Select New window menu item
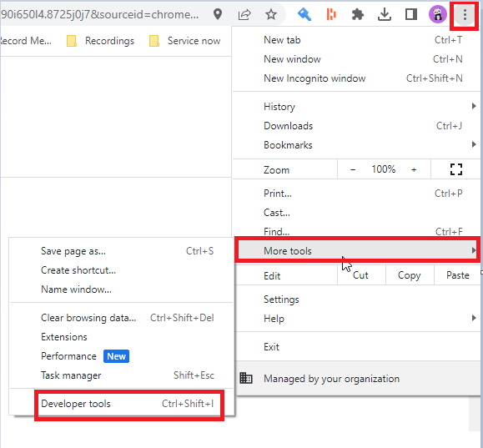 click(x=356, y=59)
